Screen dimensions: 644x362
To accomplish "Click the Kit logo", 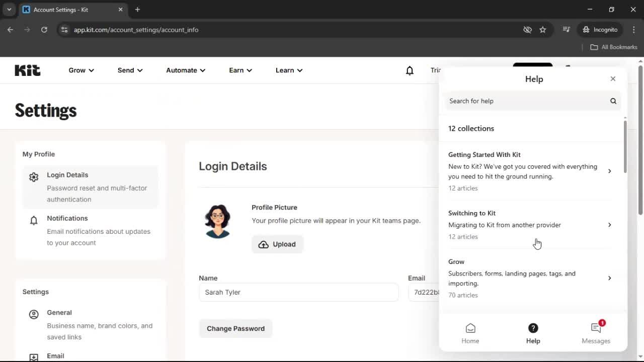I will [27, 70].
